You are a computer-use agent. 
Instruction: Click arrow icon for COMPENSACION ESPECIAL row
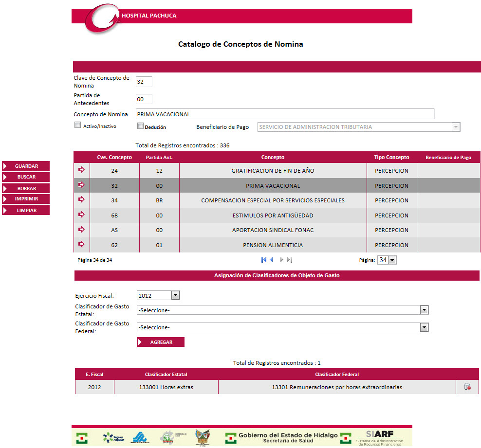point(81,199)
